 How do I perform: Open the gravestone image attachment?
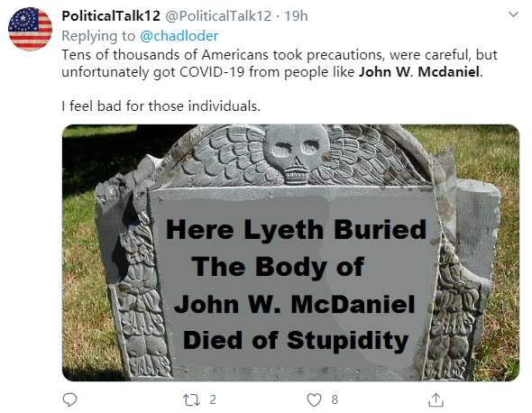(x=290, y=252)
